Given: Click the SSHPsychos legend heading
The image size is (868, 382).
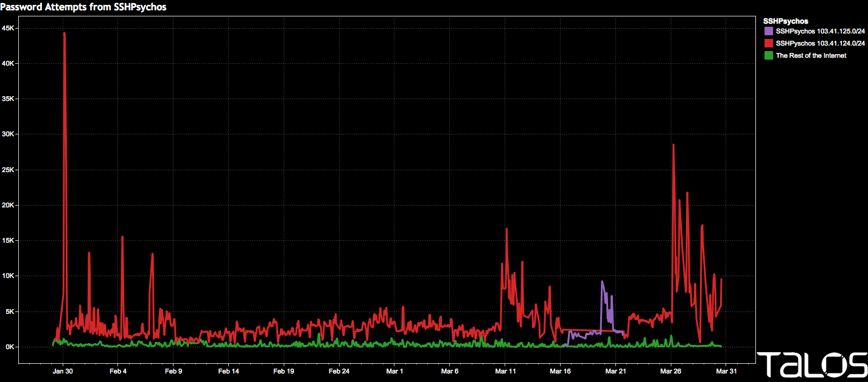Looking at the screenshot, I should point(785,21).
